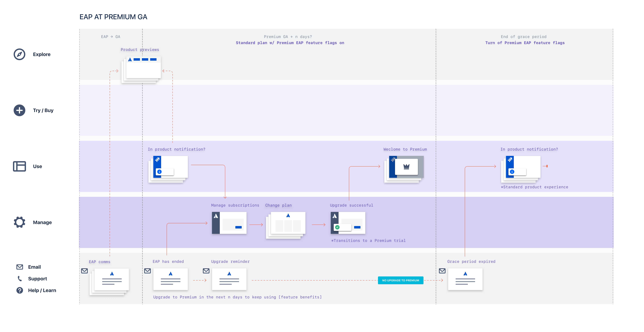
Task: Select the Product previews thumbnail
Action: click(x=141, y=70)
